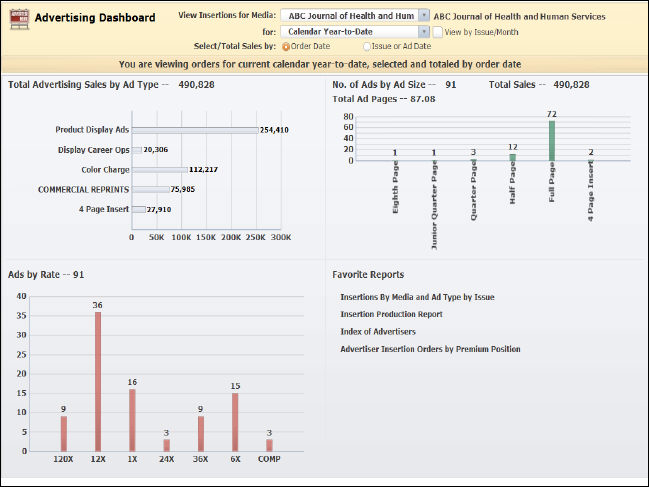Open Insertions By Media and Ad Type report

417,297
